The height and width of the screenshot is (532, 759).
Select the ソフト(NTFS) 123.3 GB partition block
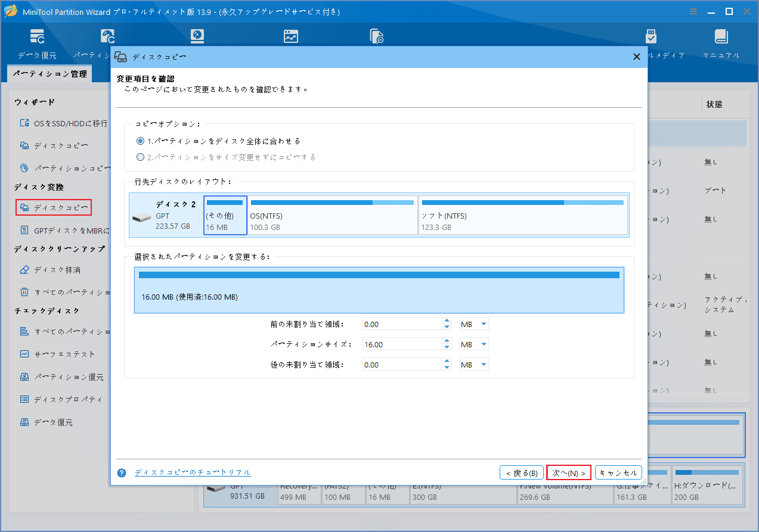tap(523, 214)
